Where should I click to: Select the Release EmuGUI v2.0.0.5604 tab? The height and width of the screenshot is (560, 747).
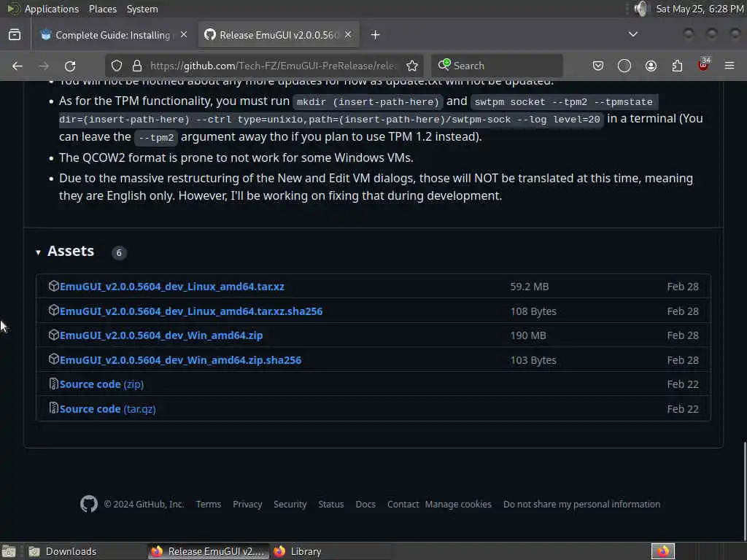(279, 35)
